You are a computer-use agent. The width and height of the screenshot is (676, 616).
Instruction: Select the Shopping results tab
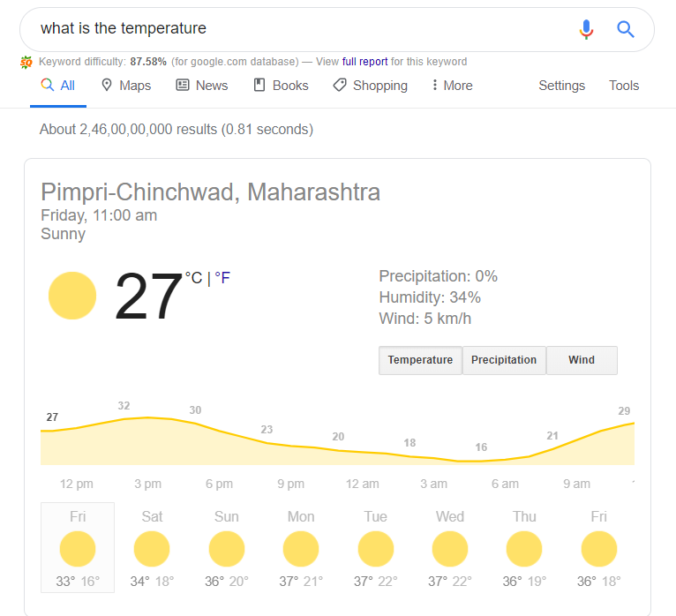(x=371, y=86)
